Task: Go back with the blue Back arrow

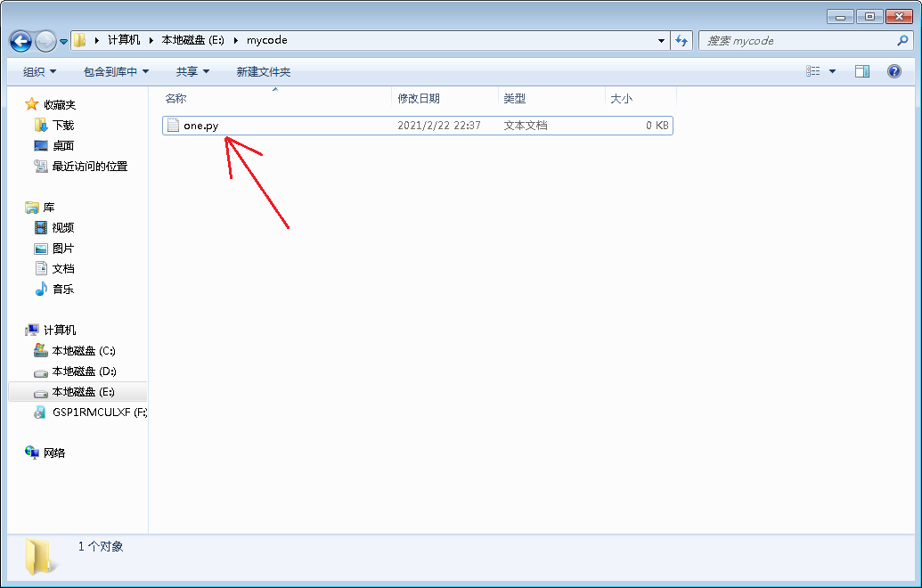Action: 21,41
